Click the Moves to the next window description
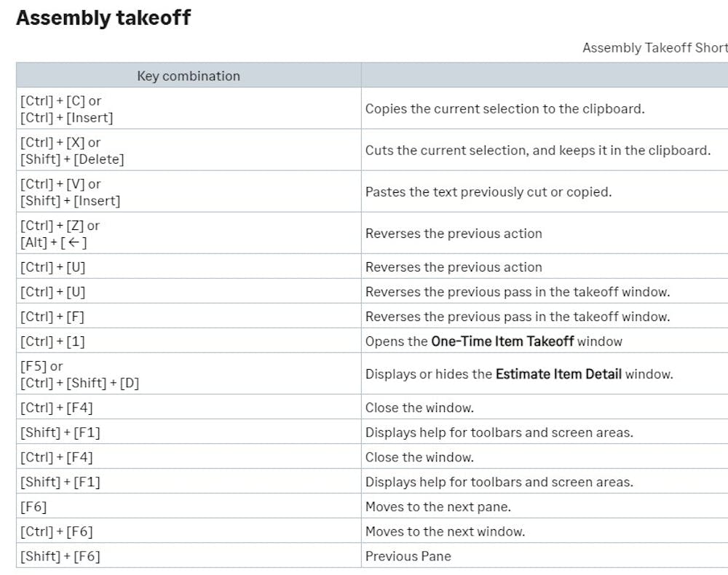The width and height of the screenshot is (728, 575). coord(445,532)
